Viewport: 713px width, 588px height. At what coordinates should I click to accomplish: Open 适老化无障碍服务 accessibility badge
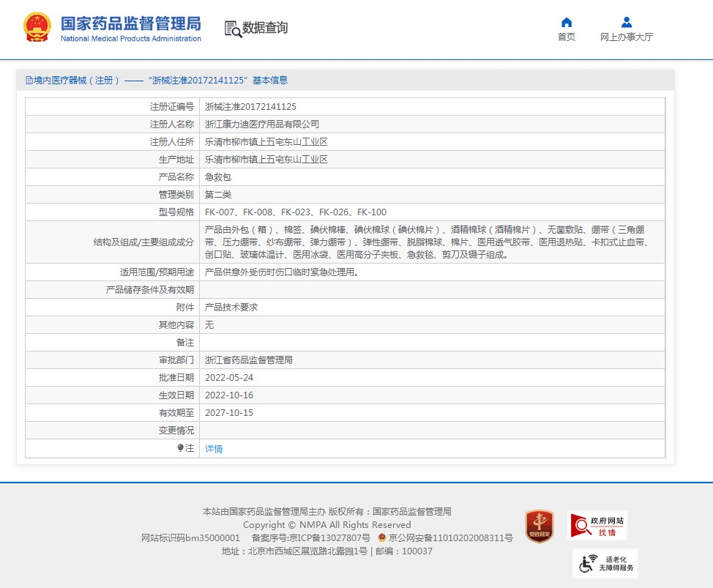point(605,563)
